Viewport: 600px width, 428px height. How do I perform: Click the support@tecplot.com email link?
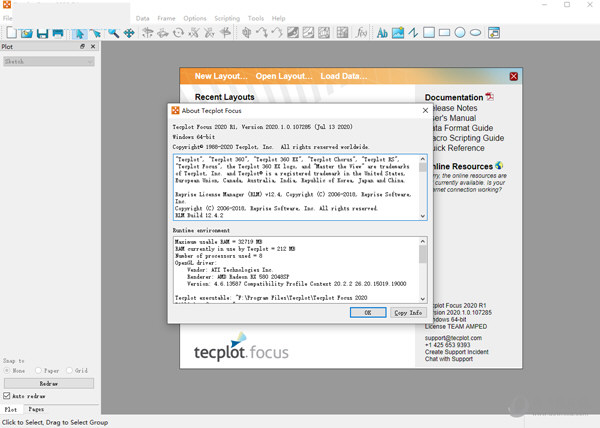point(453,338)
